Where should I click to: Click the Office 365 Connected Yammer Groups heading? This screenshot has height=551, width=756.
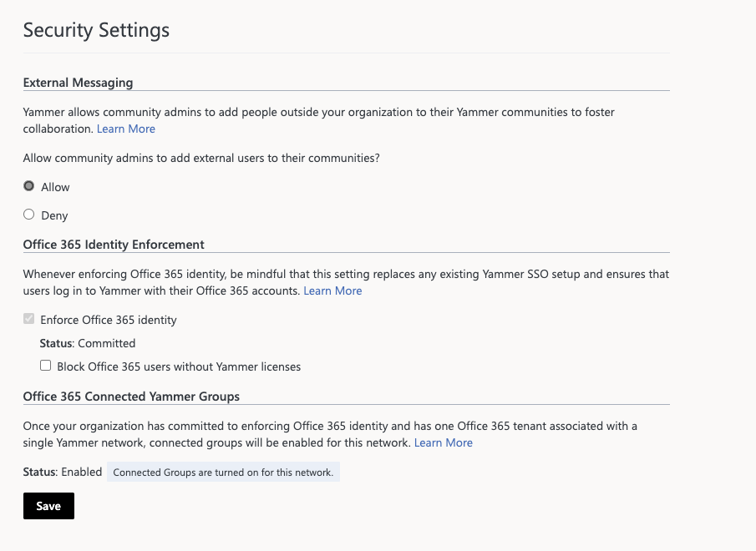(x=131, y=397)
